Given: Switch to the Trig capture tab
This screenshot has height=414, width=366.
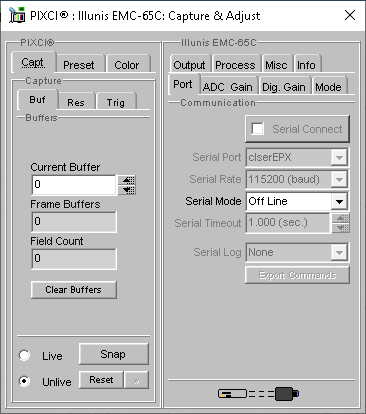Looking at the screenshot, I should point(116,102).
